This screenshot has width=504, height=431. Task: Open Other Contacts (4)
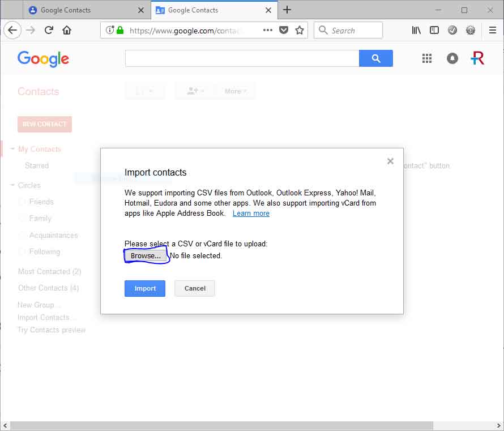(49, 288)
